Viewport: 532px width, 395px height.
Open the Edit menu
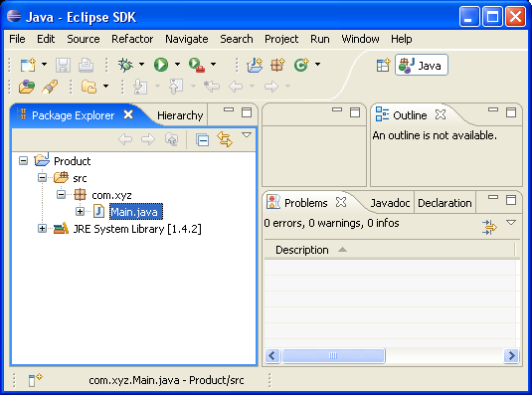(46, 39)
